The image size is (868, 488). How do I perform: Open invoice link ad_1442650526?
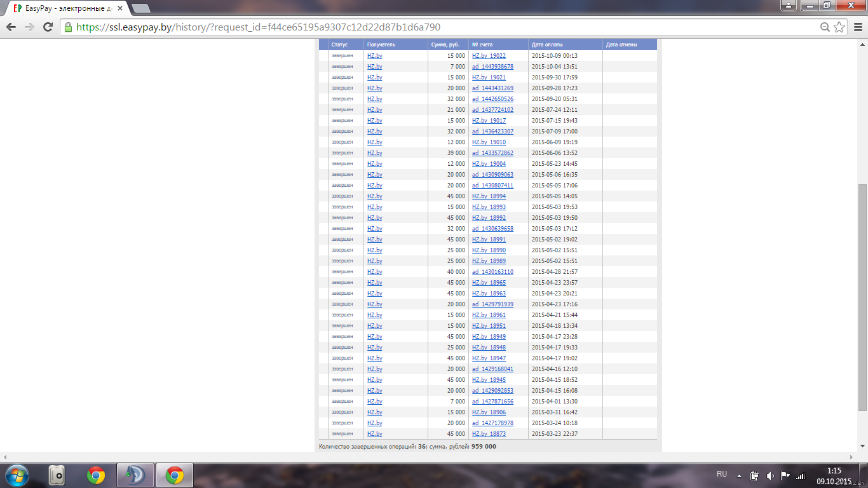(x=492, y=99)
